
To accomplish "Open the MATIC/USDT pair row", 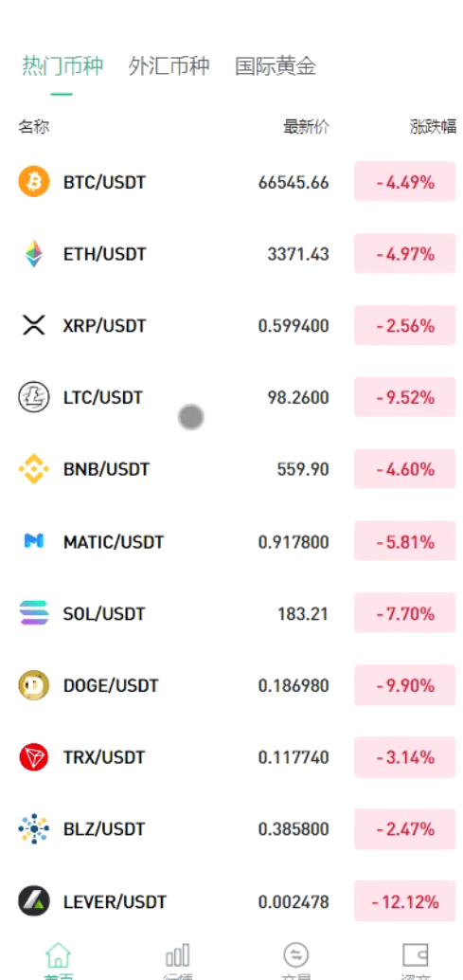I will pyautogui.click(x=231, y=541).
